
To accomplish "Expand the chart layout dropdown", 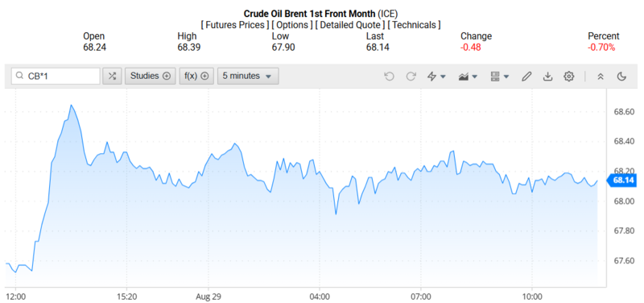I will (x=499, y=77).
